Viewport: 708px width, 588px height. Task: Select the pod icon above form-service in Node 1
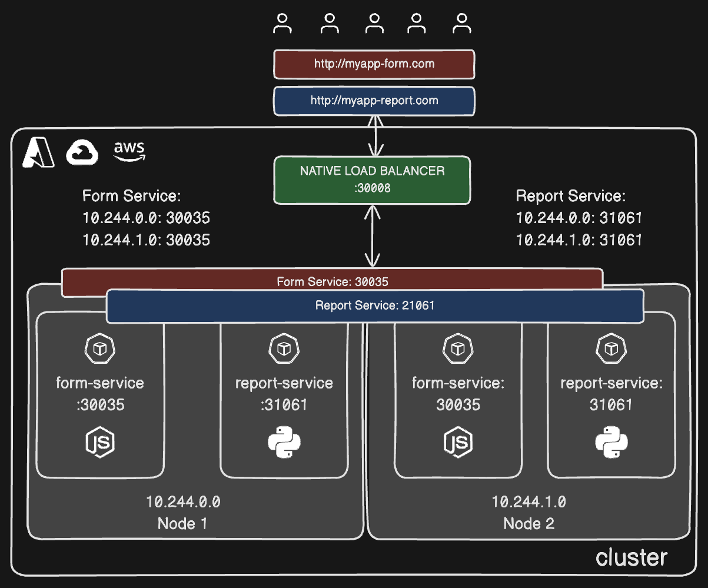100,349
